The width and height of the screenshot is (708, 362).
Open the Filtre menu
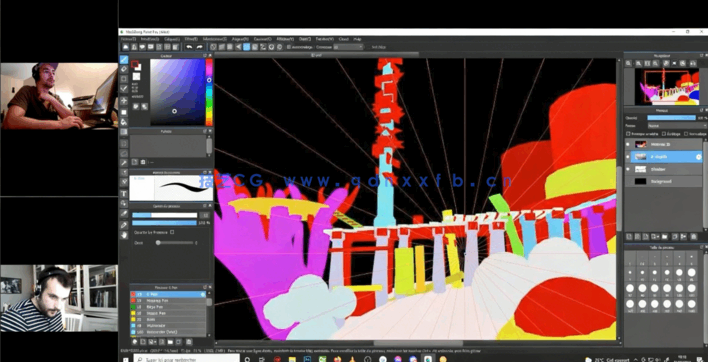[191, 39]
